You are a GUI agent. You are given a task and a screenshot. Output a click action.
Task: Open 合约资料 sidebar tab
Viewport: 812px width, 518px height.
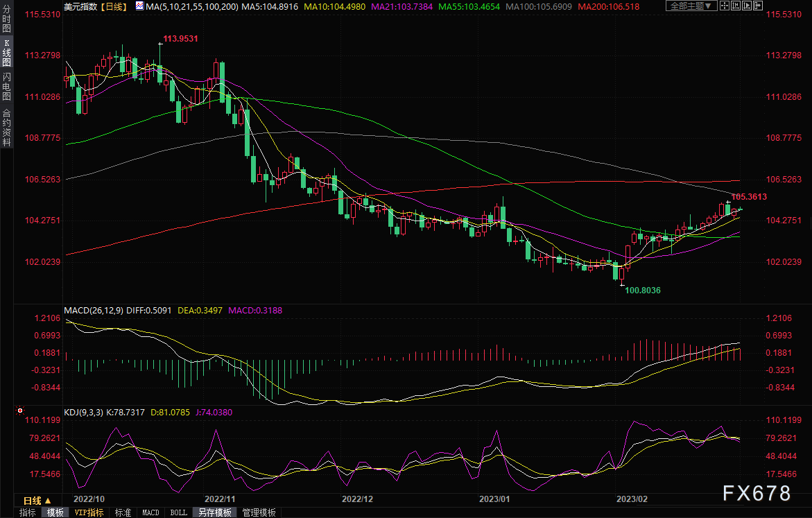[7, 128]
